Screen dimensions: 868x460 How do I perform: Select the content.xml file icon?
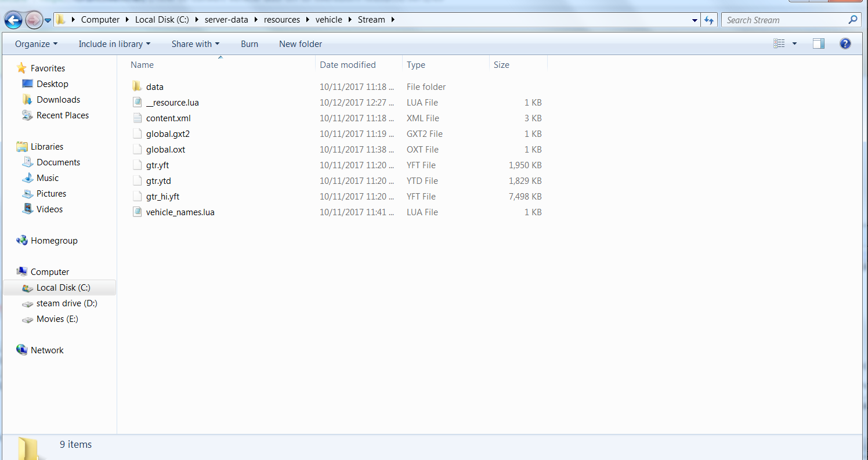[137, 118]
